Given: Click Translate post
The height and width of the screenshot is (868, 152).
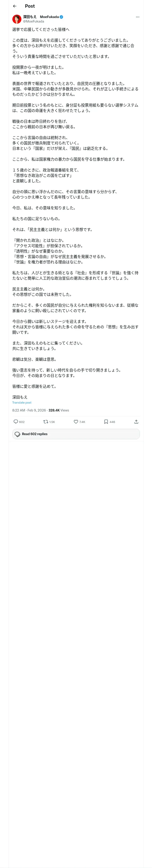Looking at the screenshot, I should [22, 402].
